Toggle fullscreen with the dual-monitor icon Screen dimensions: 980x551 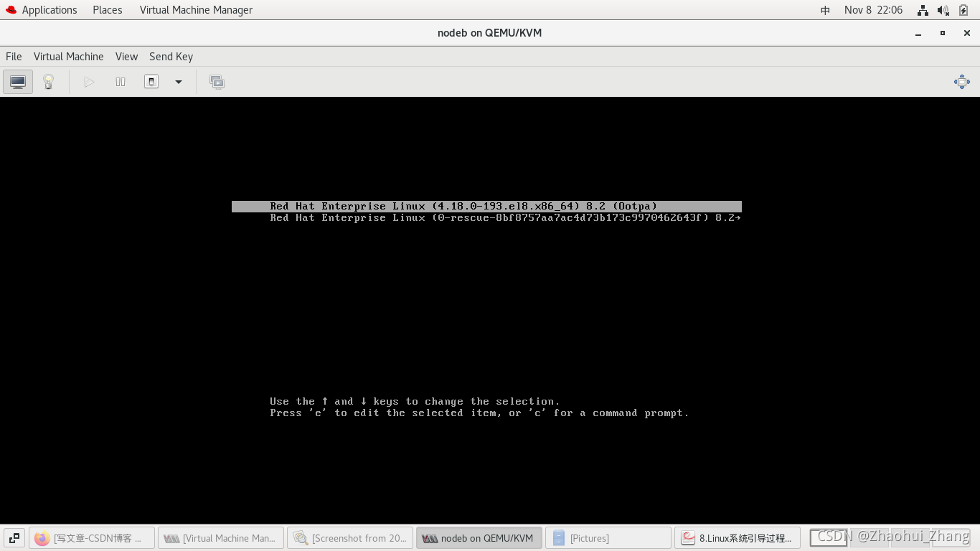point(217,81)
